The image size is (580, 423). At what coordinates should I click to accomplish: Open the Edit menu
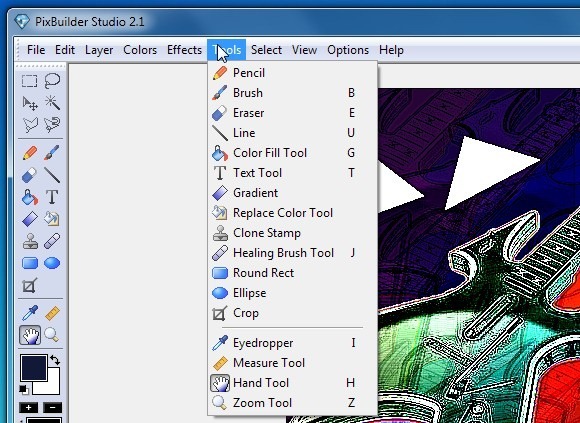coord(65,50)
